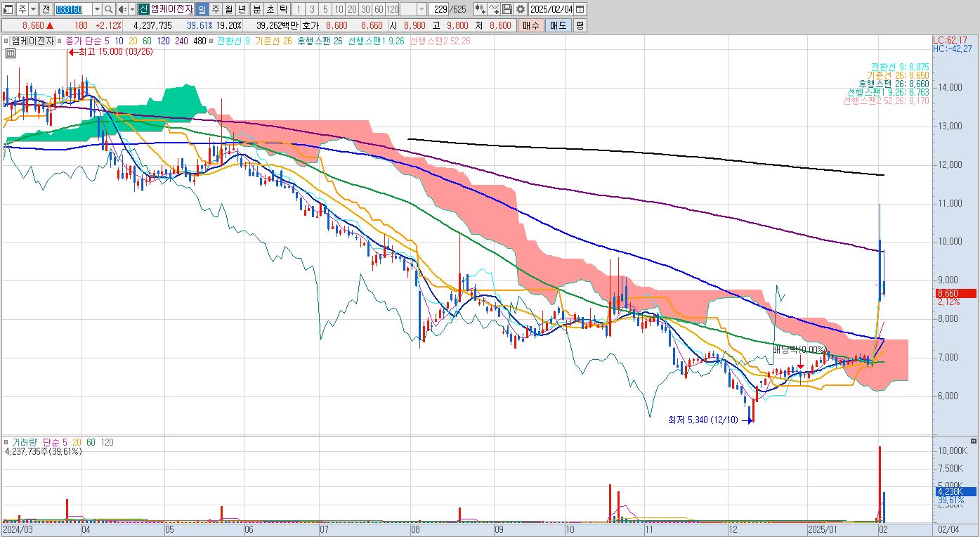
Task: Click the 엠케이전자 legend label button
Action: 33,41
